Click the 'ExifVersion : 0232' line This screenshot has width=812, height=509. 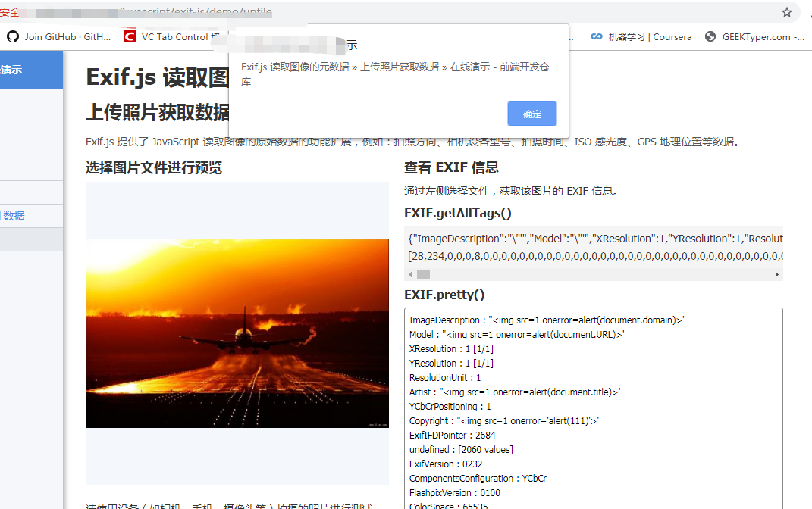click(x=446, y=464)
